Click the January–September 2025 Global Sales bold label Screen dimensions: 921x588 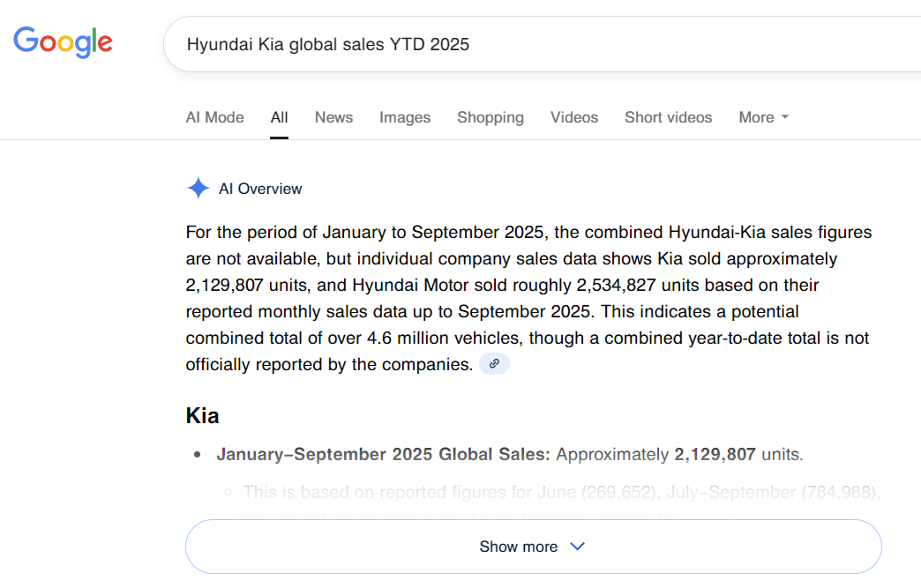(x=383, y=455)
